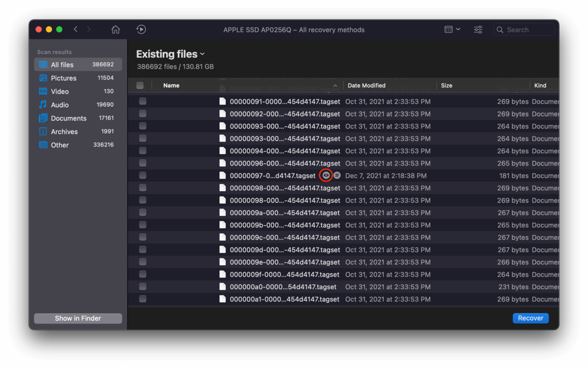This screenshot has height=368, width=588.
Task: Click the Recover button
Action: click(x=530, y=318)
